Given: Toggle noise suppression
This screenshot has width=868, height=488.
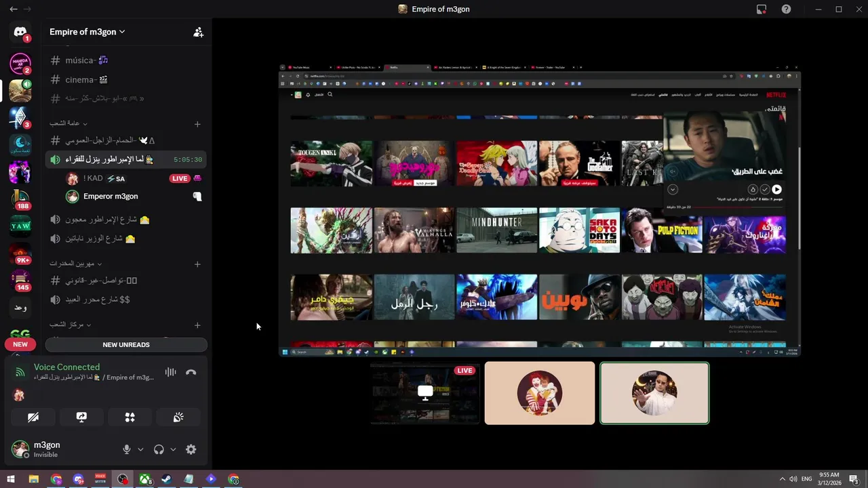Looking at the screenshot, I should pyautogui.click(x=170, y=372).
